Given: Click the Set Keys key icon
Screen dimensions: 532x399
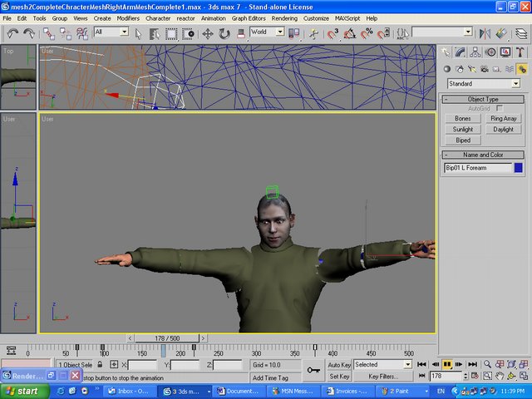Looking at the screenshot, I should point(313,371).
